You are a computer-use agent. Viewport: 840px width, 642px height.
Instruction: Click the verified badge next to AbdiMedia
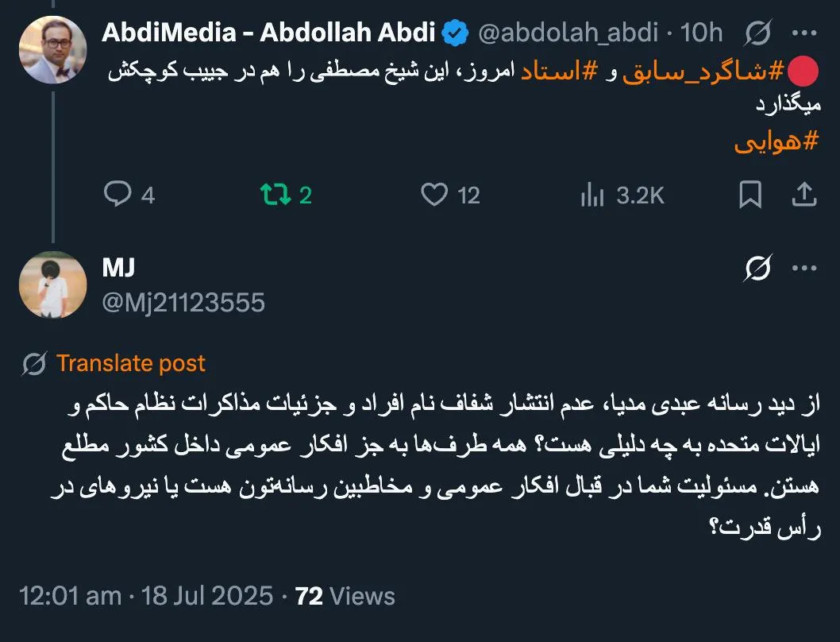click(453, 33)
